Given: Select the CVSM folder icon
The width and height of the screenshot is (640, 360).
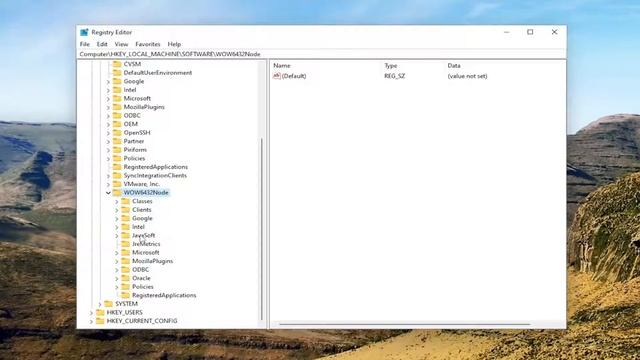Looking at the screenshot, I should coord(117,64).
